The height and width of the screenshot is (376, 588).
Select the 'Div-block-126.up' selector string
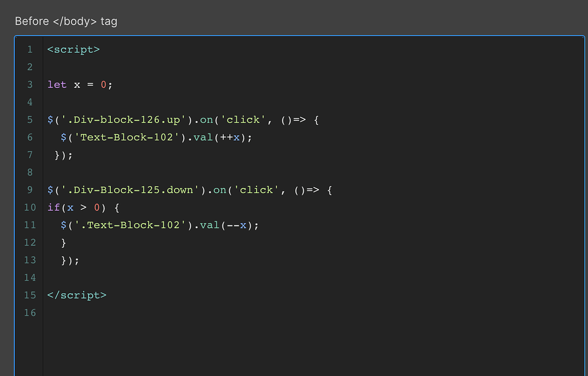pyautogui.click(x=123, y=120)
